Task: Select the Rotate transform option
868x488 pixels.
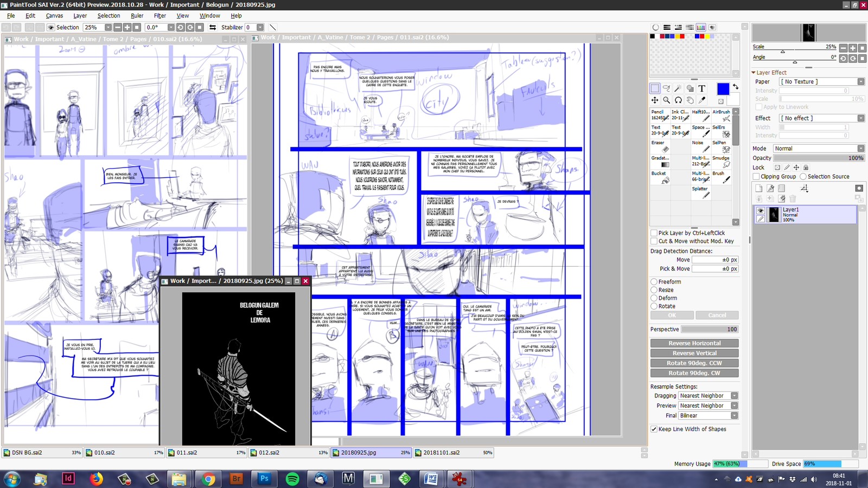Action: [x=654, y=306]
